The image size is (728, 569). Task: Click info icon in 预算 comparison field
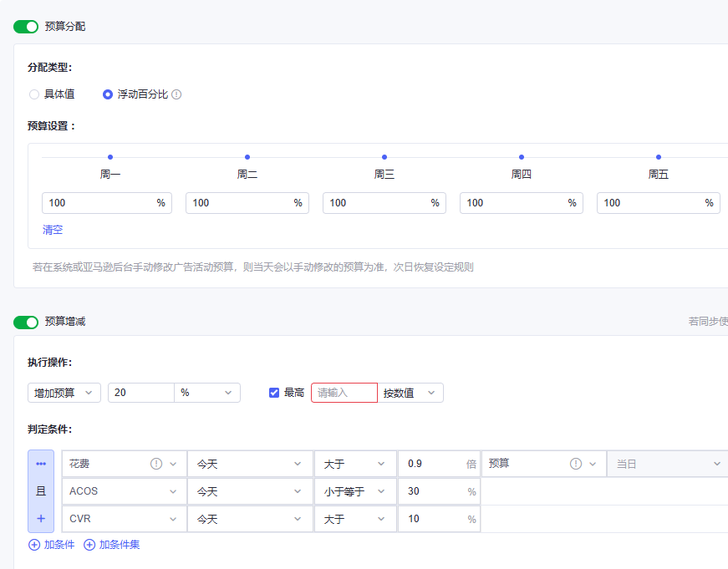[x=575, y=464]
